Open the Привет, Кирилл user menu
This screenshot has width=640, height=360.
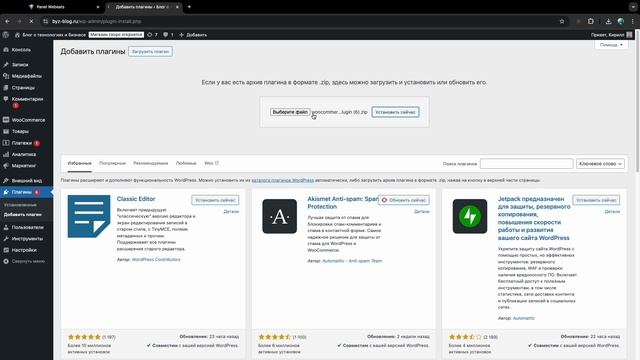click(x=611, y=35)
